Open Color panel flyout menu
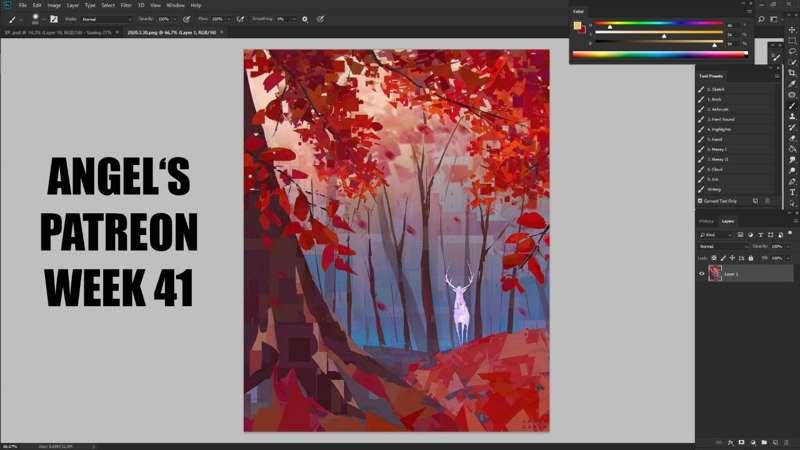This screenshot has width=800, height=450. click(749, 11)
